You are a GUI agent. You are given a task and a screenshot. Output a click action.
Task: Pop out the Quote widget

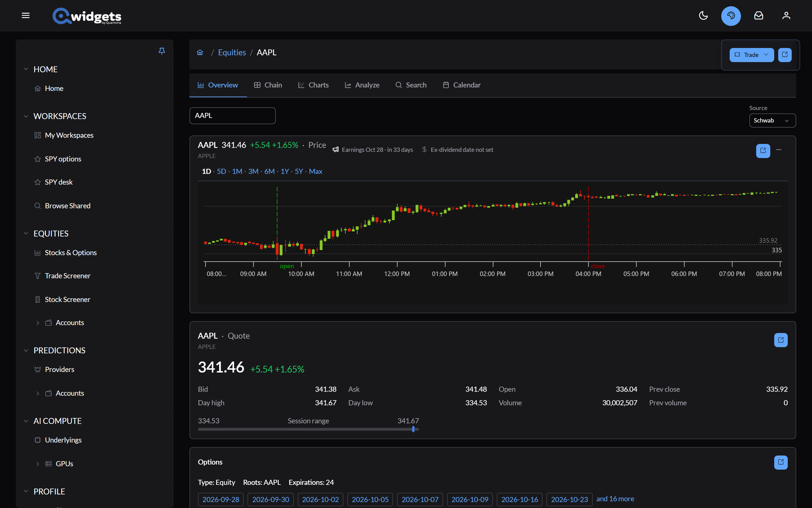pos(781,340)
